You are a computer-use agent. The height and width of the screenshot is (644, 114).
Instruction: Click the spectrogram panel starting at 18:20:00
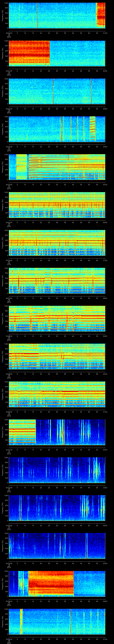point(57,16)
